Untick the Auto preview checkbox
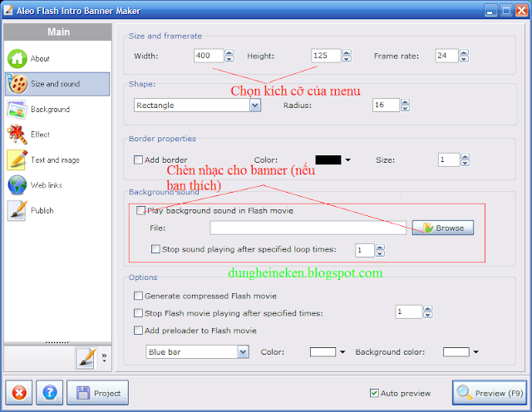The height and width of the screenshot is (412, 532). click(374, 393)
